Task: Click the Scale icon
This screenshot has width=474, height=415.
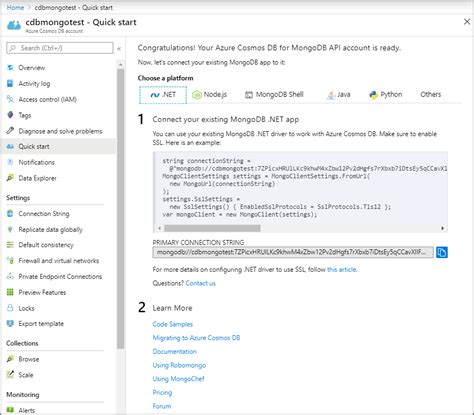Action: coord(10,374)
